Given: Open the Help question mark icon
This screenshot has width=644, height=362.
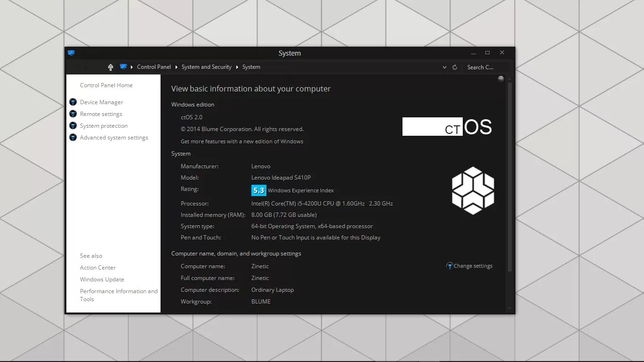Looking at the screenshot, I should click(x=500, y=79).
